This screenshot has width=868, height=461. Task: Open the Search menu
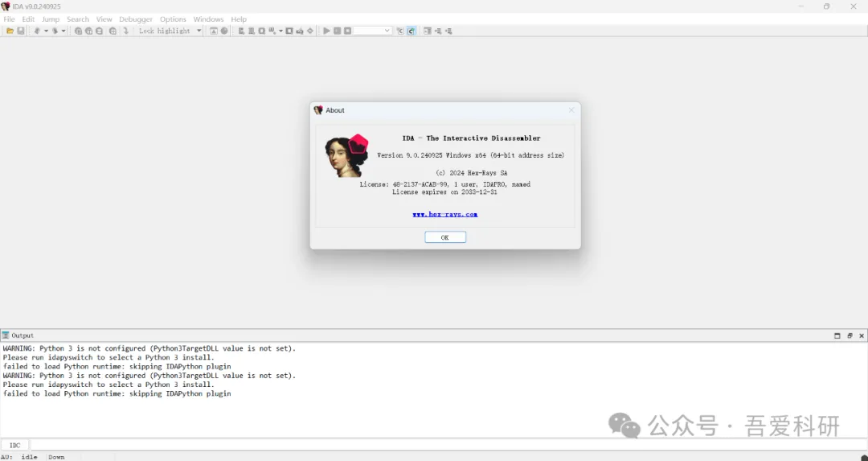78,19
